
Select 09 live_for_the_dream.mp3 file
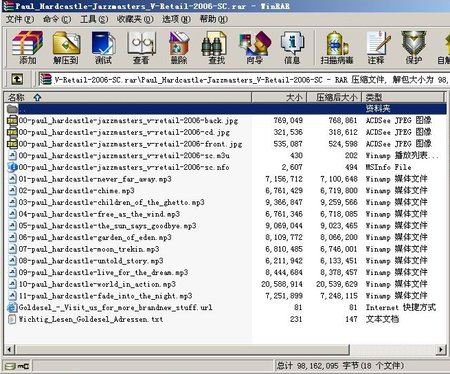tap(103, 272)
